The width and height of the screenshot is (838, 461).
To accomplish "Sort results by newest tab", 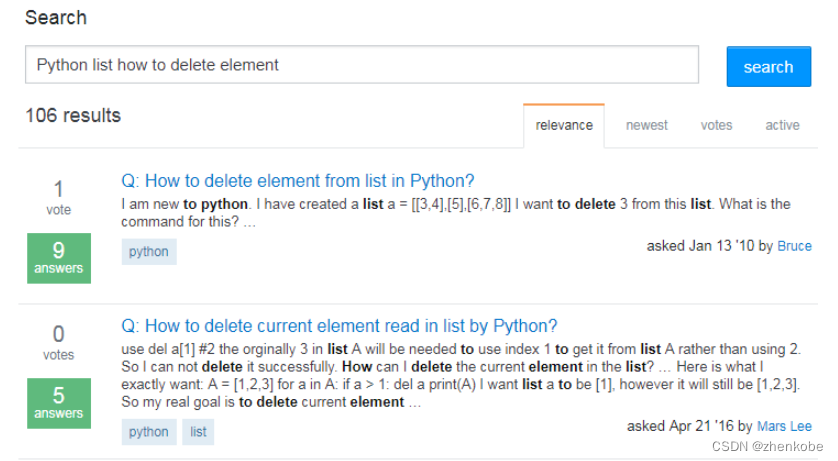I will [x=647, y=125].
